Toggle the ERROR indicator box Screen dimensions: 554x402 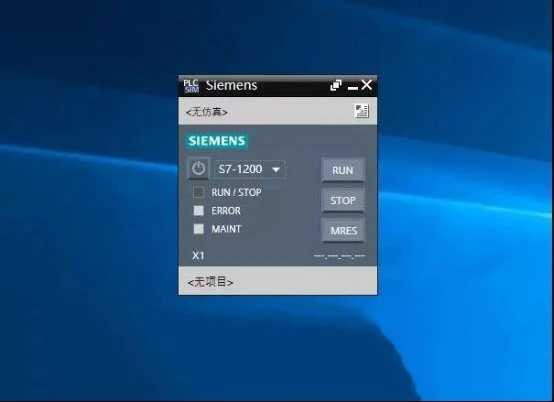199,211
